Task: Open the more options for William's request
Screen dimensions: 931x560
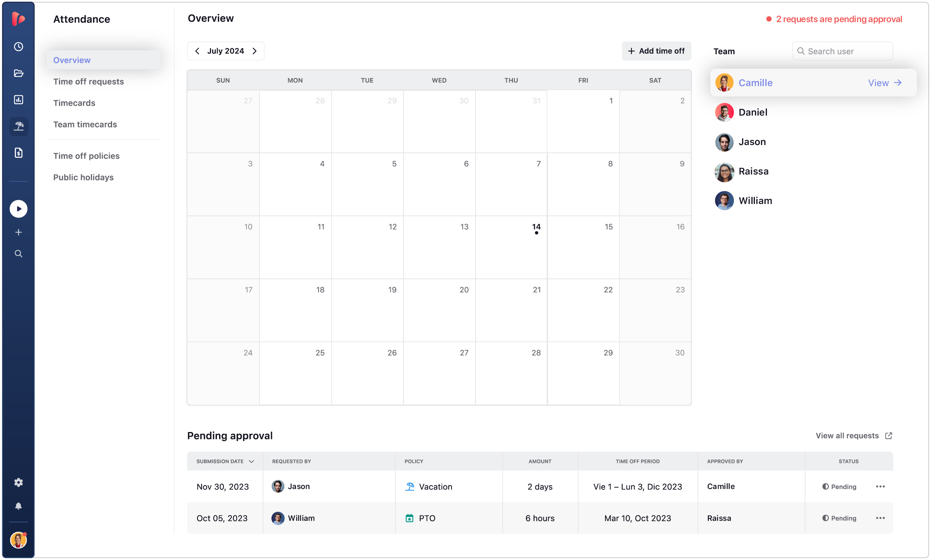Action: 880,518
